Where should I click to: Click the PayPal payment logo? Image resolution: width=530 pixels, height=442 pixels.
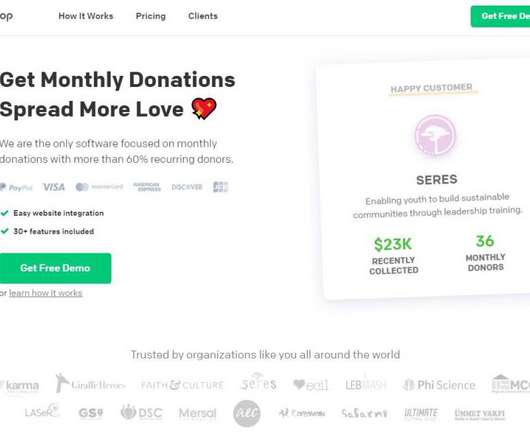16,187
